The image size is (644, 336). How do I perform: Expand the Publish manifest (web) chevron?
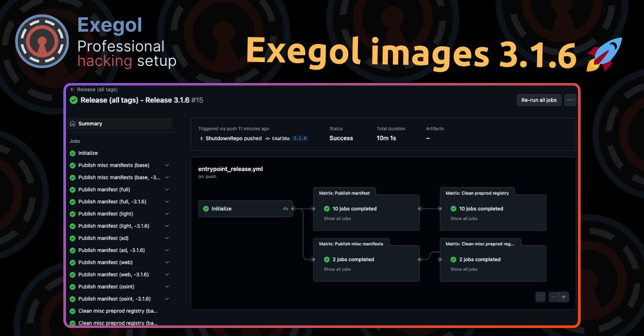pos(167,262)
